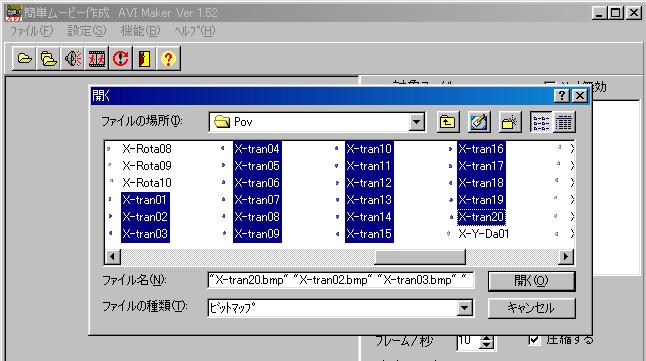Click the film strip movie icon
The width and height of the screenshot is (646, 361).
click(96, 59)
